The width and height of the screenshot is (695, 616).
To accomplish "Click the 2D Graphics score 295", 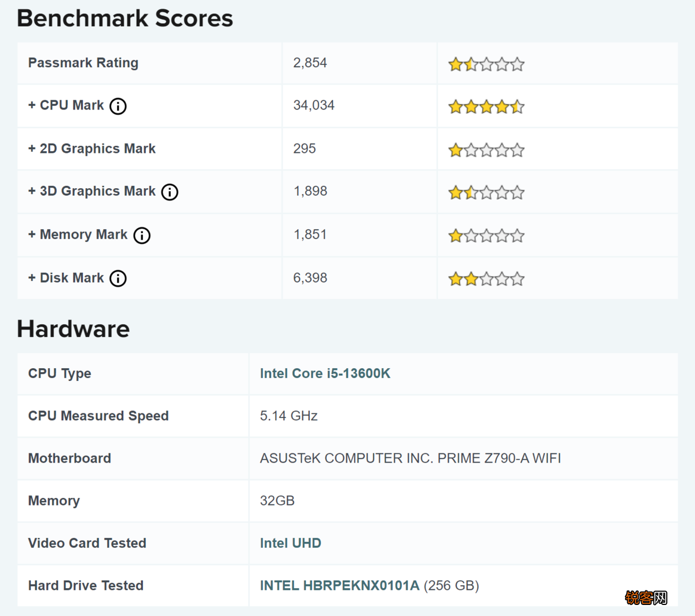I will click(305, 149).
